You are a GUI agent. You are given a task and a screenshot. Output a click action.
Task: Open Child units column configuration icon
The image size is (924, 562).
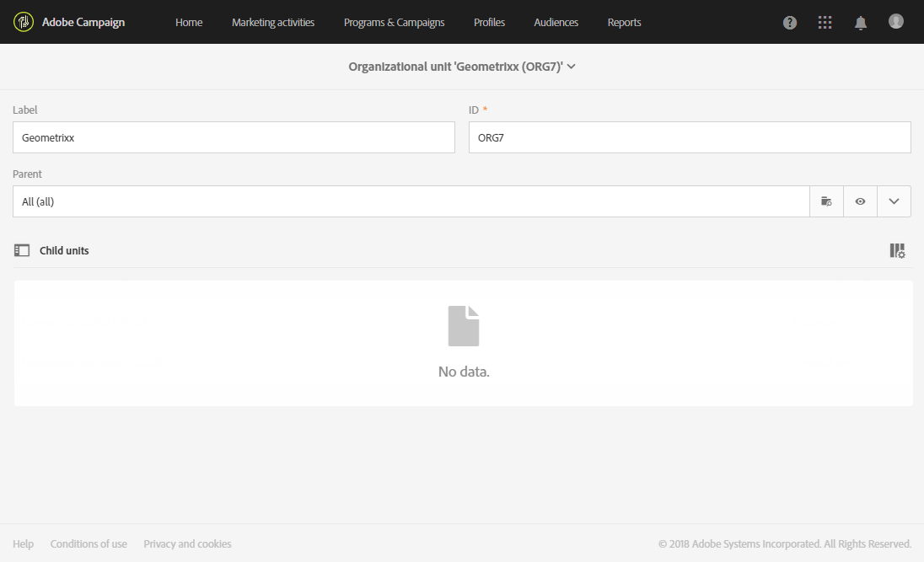click(898, 251)
